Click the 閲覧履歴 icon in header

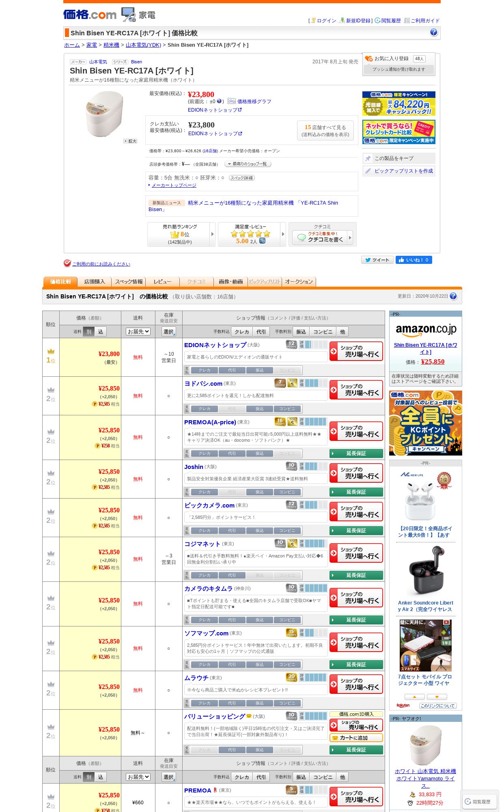click(377, 20)
